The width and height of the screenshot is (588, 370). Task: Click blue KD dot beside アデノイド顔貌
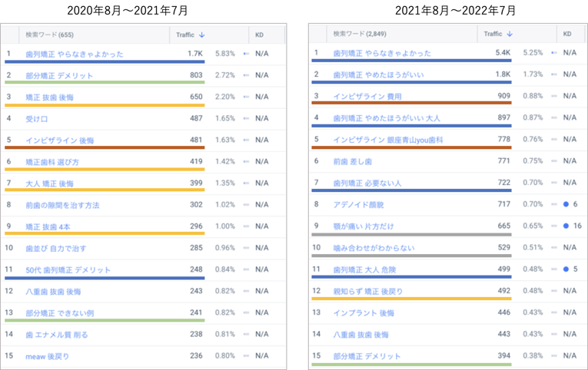pos(566,204)
